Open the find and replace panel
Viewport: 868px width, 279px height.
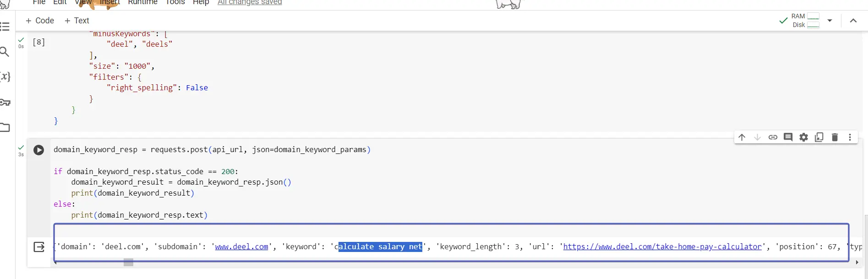[x=5, y=51]
